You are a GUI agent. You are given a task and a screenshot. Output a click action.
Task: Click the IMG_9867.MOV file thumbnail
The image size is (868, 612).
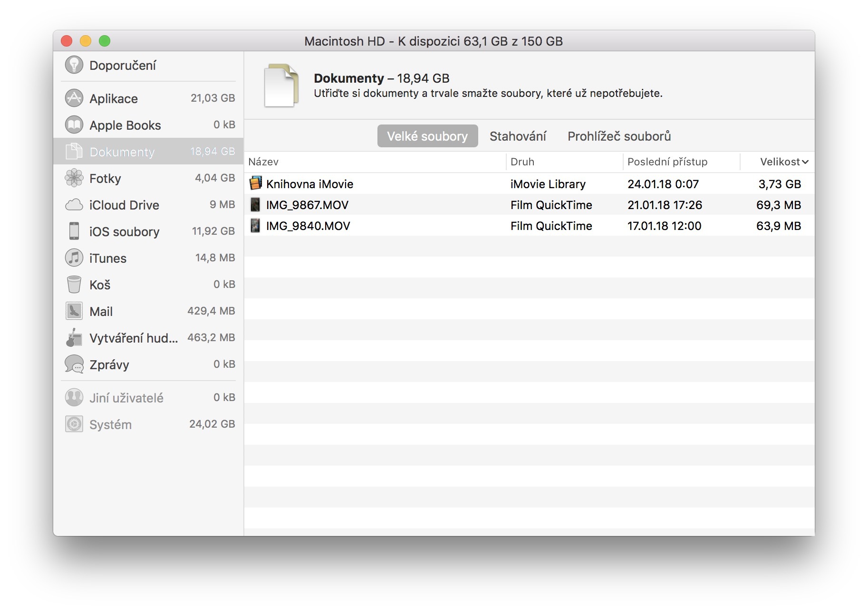point(256,204)
